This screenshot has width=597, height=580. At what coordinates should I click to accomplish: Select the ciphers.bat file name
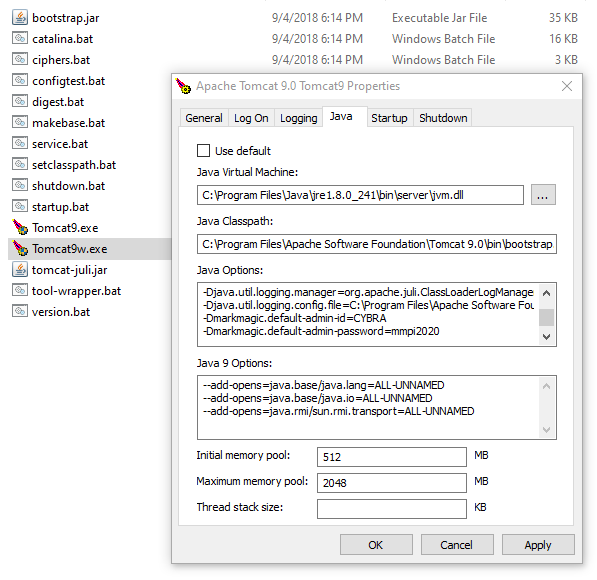point(61,60)
